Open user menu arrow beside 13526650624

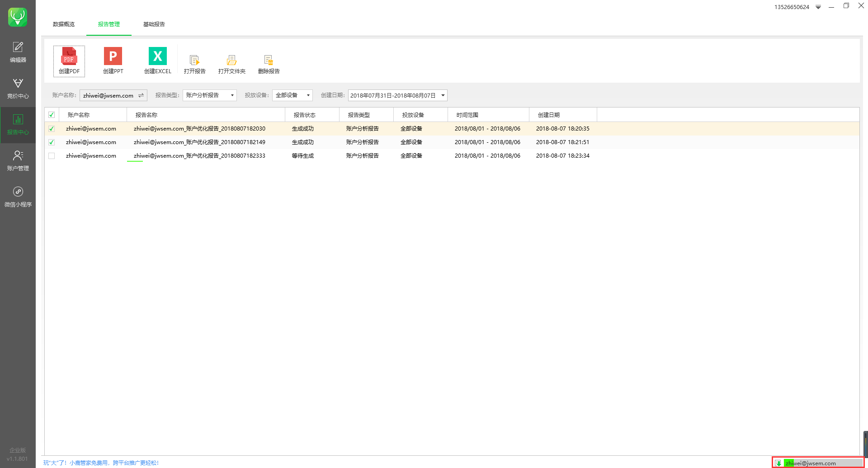(x=818, y=7)
